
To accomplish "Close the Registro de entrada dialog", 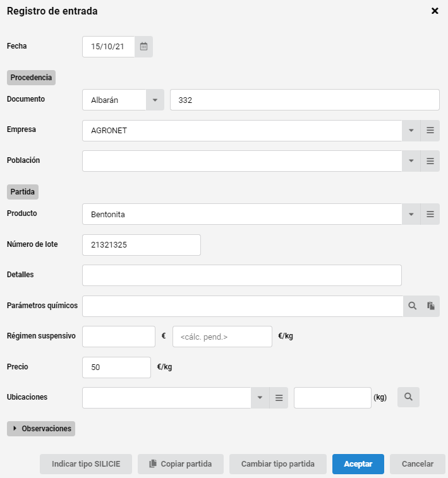I will pos(435,11).
